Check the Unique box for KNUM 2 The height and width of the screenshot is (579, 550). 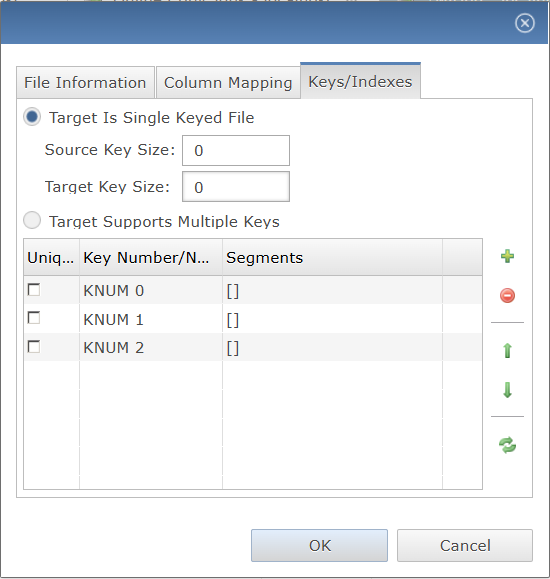pos(34,346)
